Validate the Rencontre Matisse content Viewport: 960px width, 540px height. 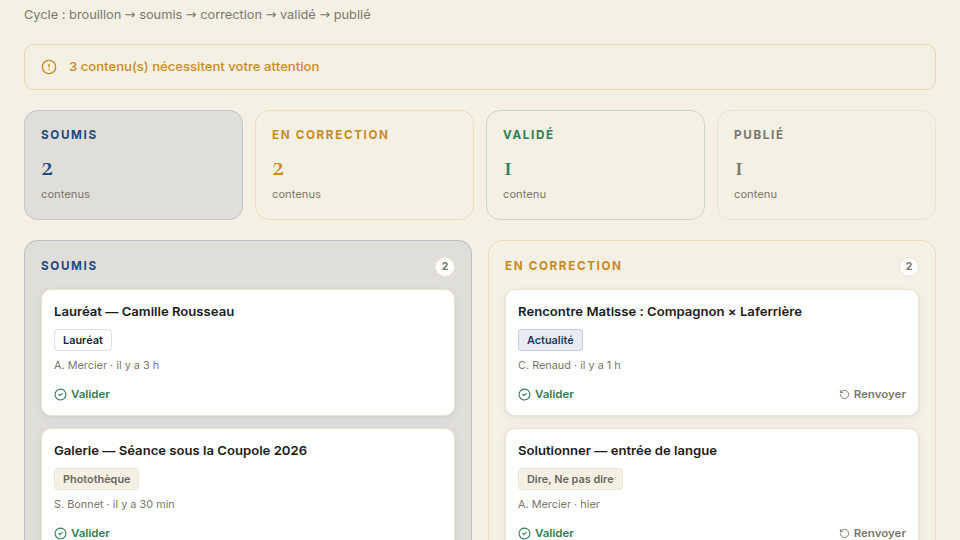(546, 394)
